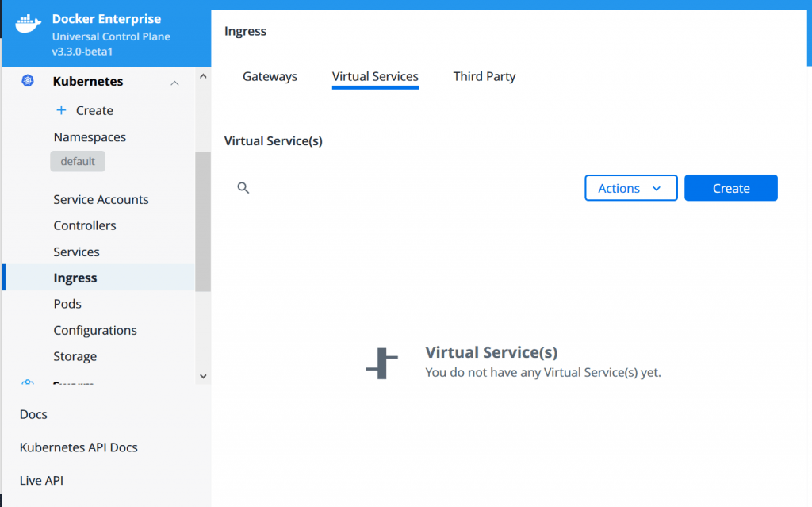Open the Kubernetes API Docs link
This screenshot has width=812, height=507.
pyautogui.click(x=79, y=447)
